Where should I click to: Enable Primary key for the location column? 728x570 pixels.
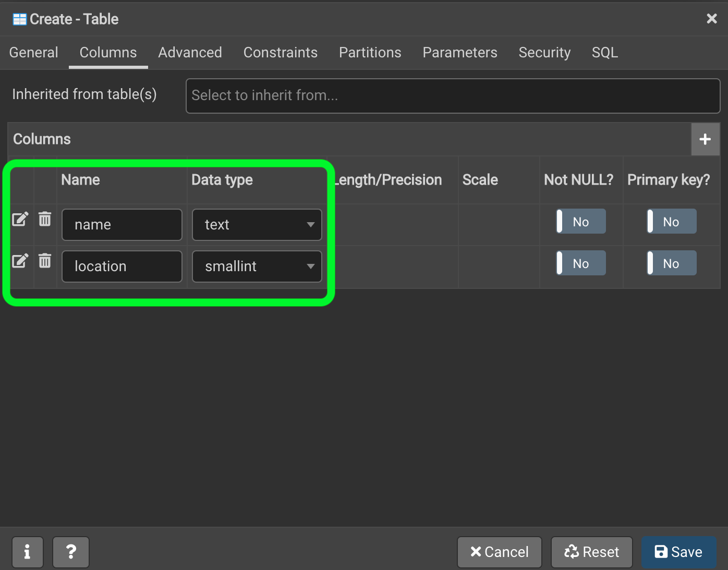click(671, 263)
